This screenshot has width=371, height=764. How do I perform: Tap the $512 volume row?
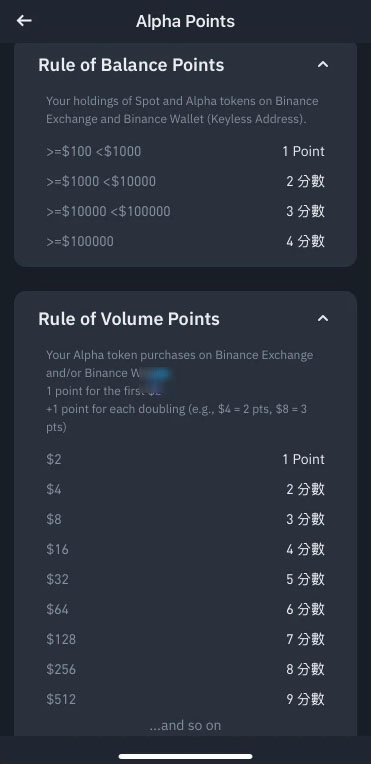coord(185,700)
